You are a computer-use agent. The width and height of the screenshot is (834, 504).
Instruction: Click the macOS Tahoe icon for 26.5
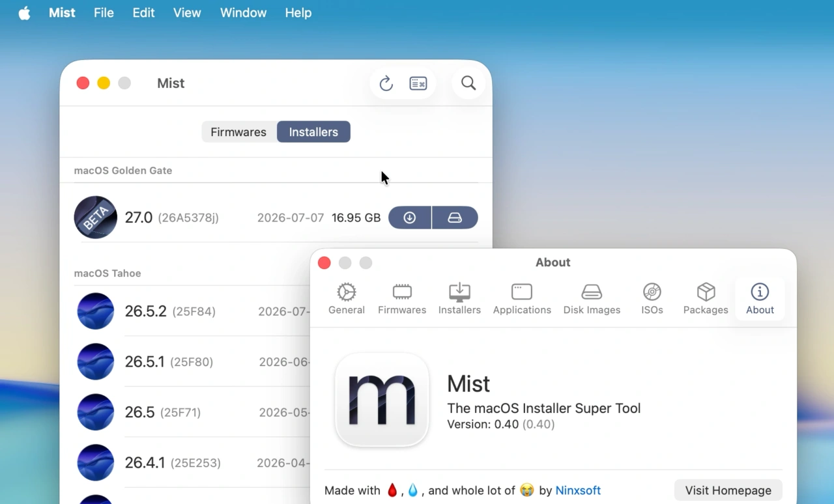pos(96,412)
